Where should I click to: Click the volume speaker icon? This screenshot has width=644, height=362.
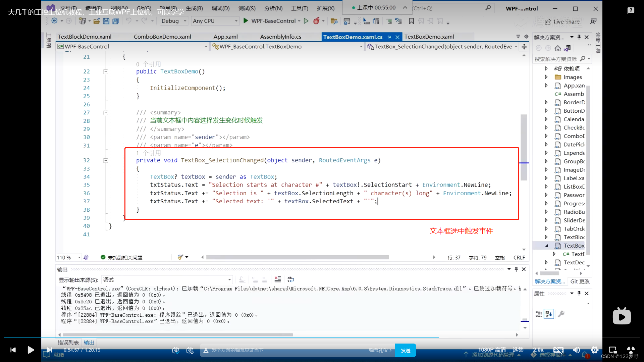coord(577,350)
